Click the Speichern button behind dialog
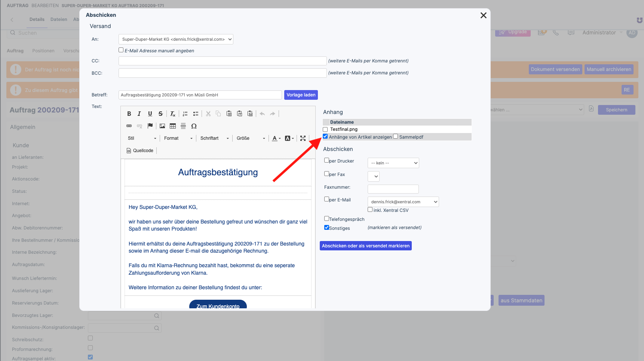 click(616, 110)
